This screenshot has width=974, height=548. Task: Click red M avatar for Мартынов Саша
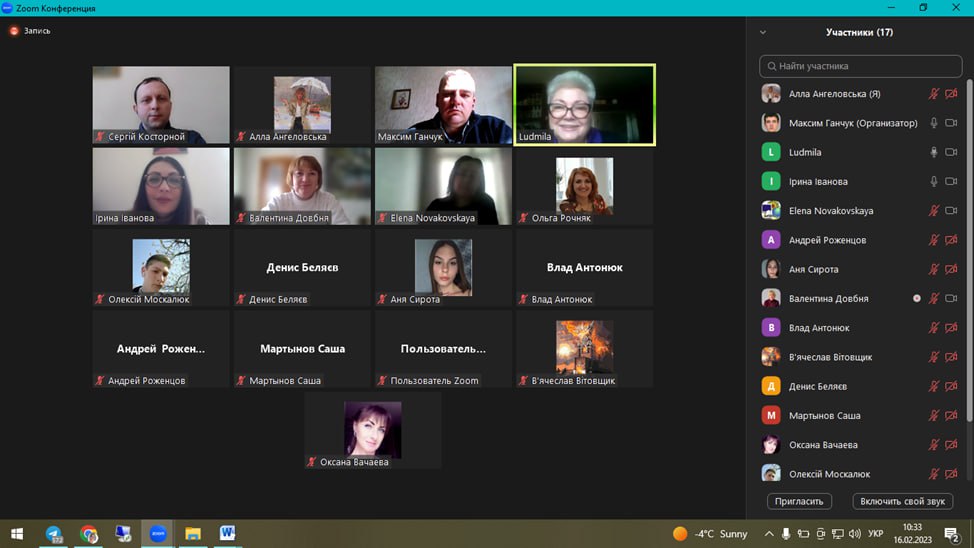click(771, 415)
